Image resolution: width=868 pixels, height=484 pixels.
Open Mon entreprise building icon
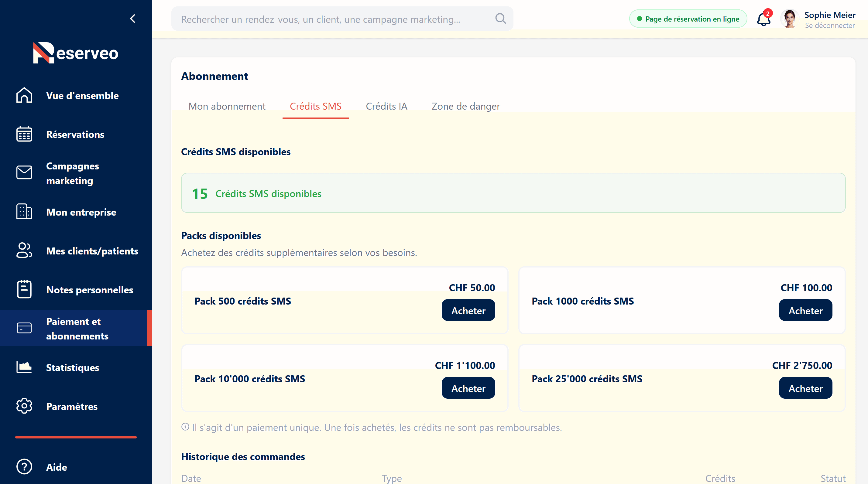(24, 212)
